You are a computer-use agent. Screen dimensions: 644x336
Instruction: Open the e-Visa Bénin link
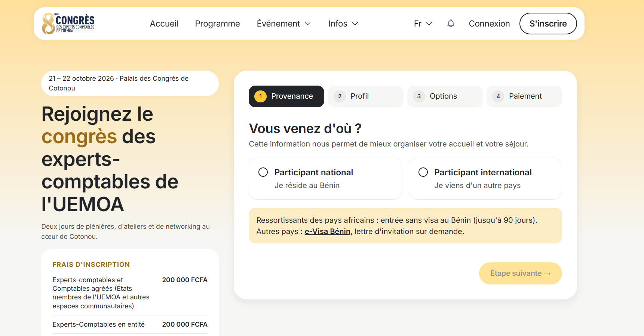tap(327, 231)
